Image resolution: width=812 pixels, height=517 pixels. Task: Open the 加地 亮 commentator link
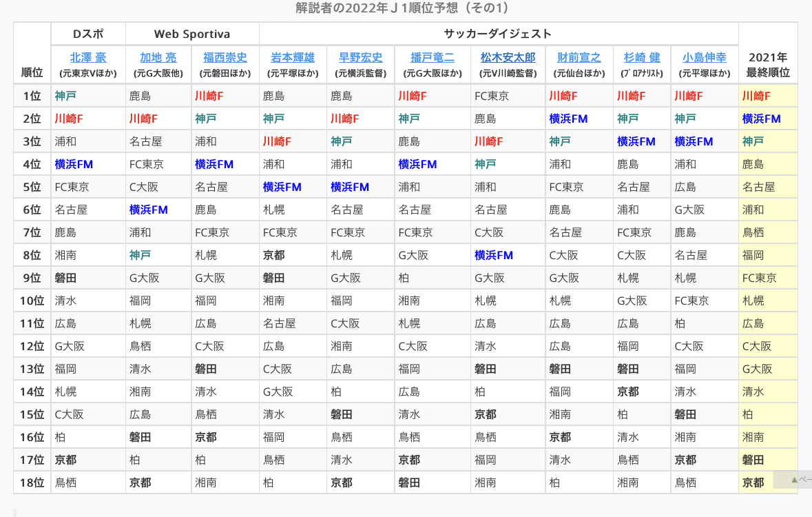158,58
